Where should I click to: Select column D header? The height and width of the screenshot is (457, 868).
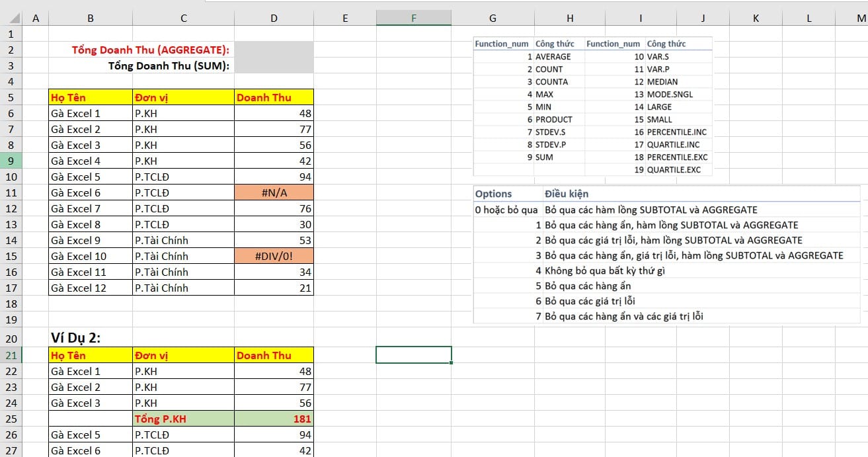click(x=274, y=19)
